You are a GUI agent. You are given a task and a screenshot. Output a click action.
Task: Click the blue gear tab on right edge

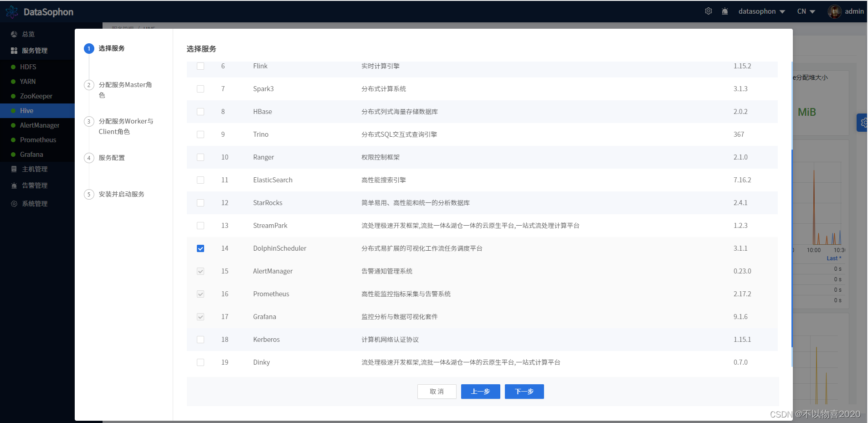[862, 123]
